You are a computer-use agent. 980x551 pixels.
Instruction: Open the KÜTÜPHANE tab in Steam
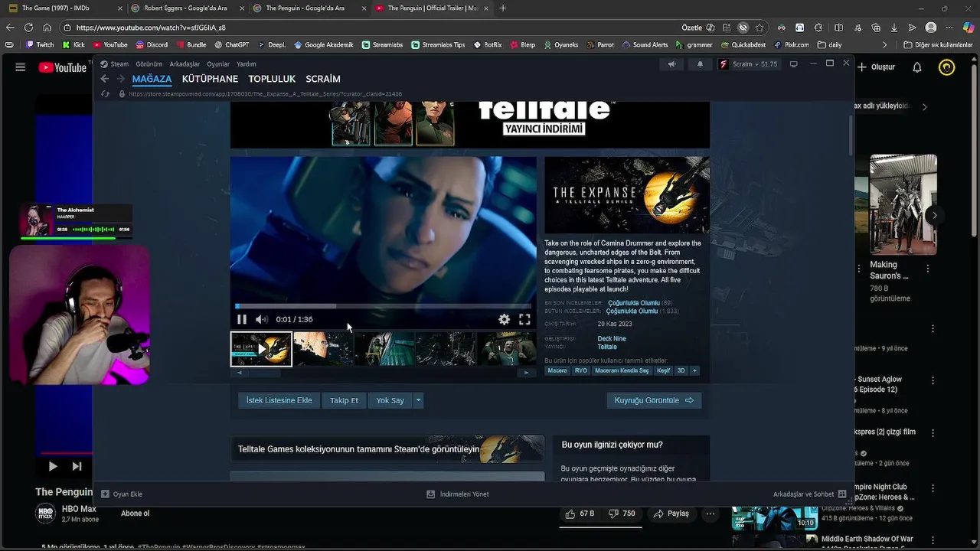point(210,79)
